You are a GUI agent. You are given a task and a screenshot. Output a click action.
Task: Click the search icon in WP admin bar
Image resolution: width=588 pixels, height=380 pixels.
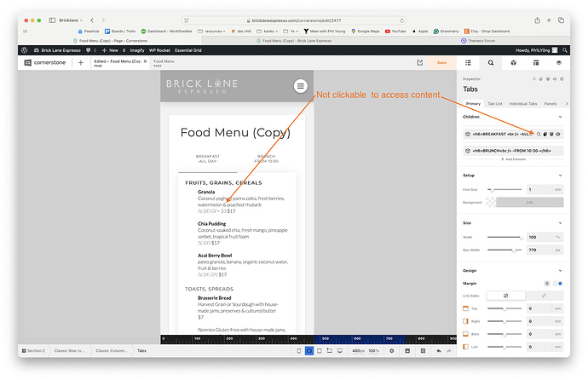click(565, 50)
